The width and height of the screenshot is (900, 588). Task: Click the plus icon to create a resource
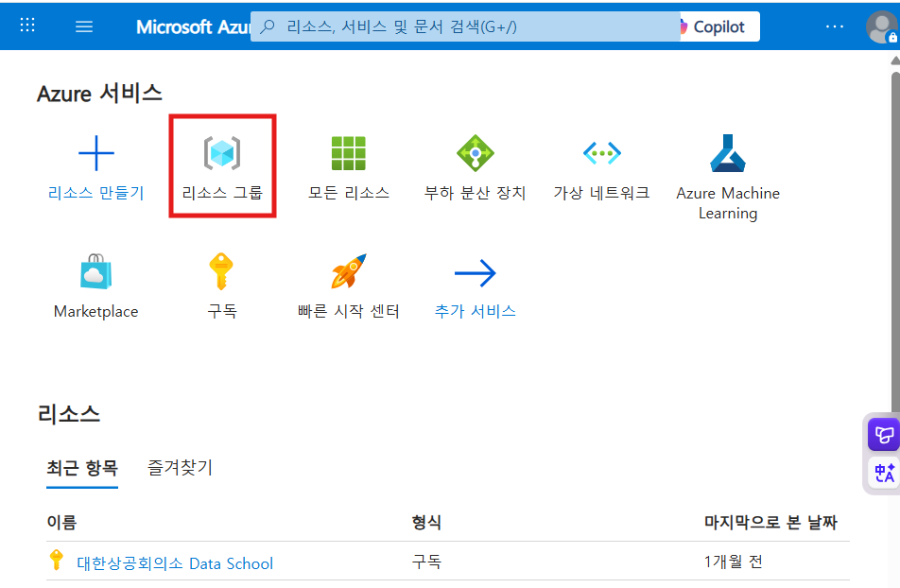(x=95, y=153)
